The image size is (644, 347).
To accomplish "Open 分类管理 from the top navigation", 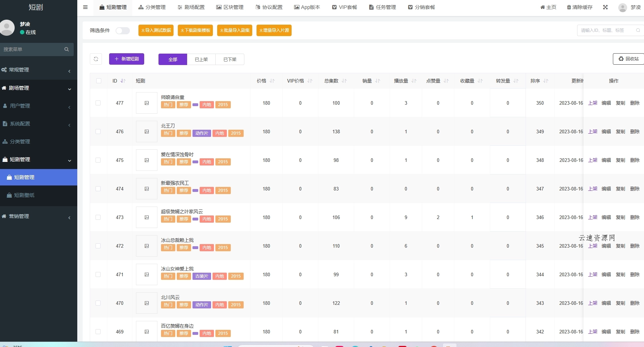I will [x=152, y=7].
